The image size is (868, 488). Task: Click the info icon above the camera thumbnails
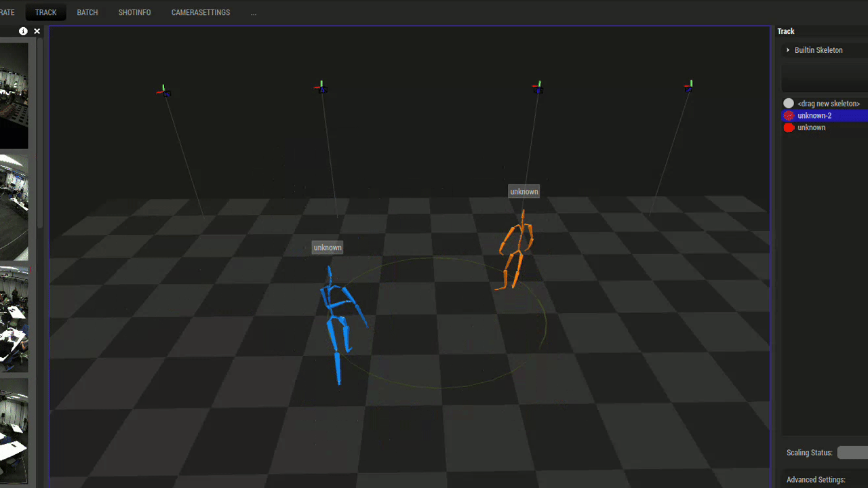[x=22, y=30]
